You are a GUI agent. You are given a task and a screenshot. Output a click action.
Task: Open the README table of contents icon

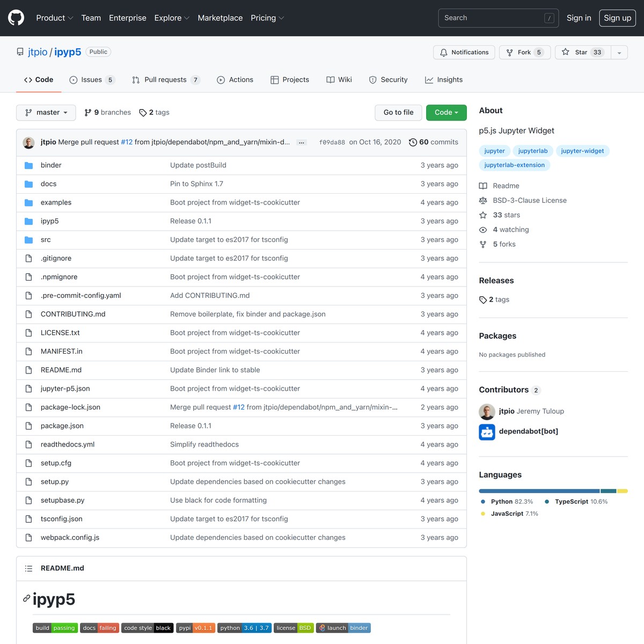(28, 568)
